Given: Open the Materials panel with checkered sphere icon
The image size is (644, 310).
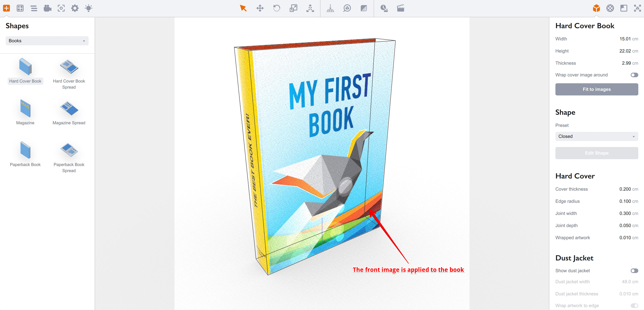Looking at the screenshot, I should pyautogui.click(x=610, y=8).
